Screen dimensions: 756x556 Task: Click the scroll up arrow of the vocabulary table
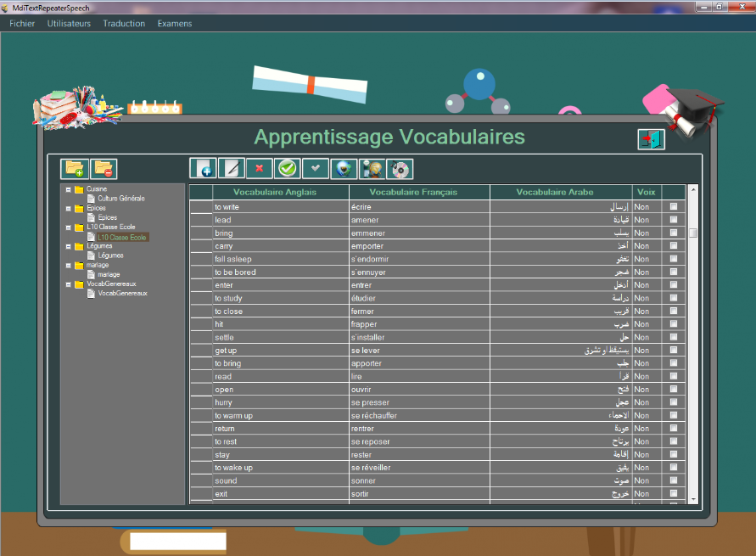[692, 189]
